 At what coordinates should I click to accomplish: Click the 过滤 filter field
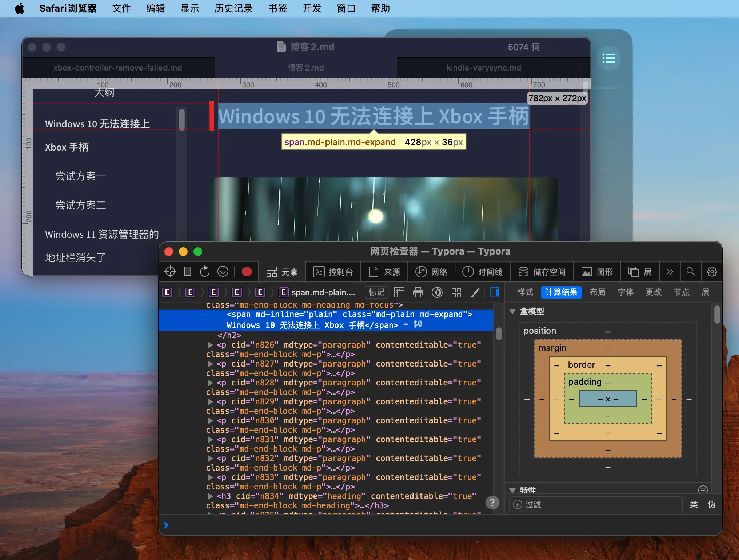tap(596, 504)
